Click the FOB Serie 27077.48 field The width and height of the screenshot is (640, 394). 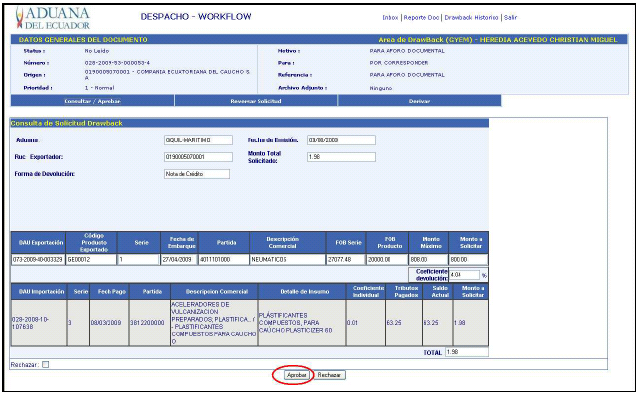point(346,260)
